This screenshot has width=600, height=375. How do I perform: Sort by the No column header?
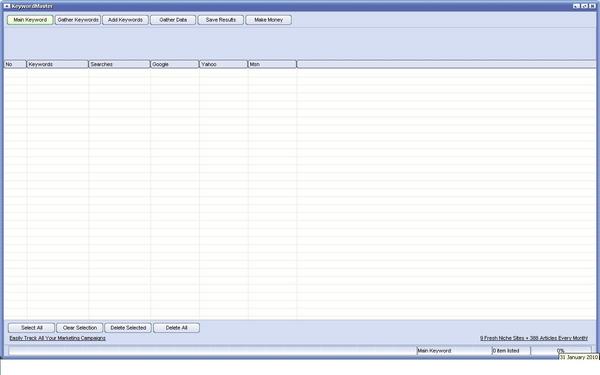pyautogui.click(x=15, y=64)
